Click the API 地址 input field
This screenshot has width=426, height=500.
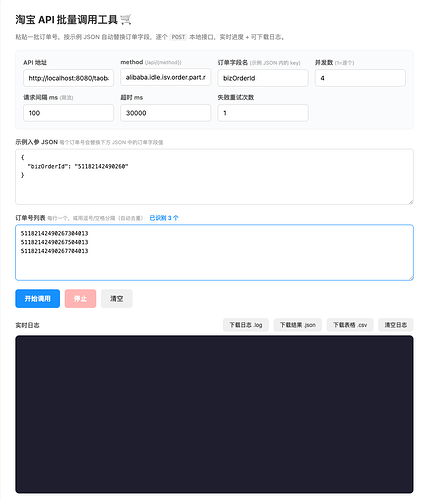click(68, 78)
